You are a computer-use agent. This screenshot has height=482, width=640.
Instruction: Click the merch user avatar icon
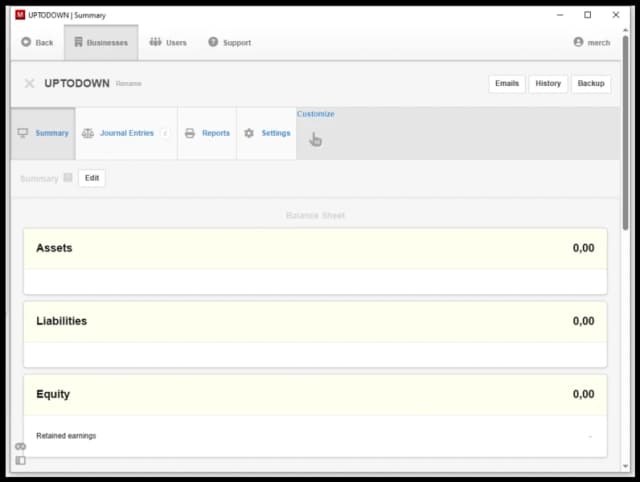click(x=578, y=42)
